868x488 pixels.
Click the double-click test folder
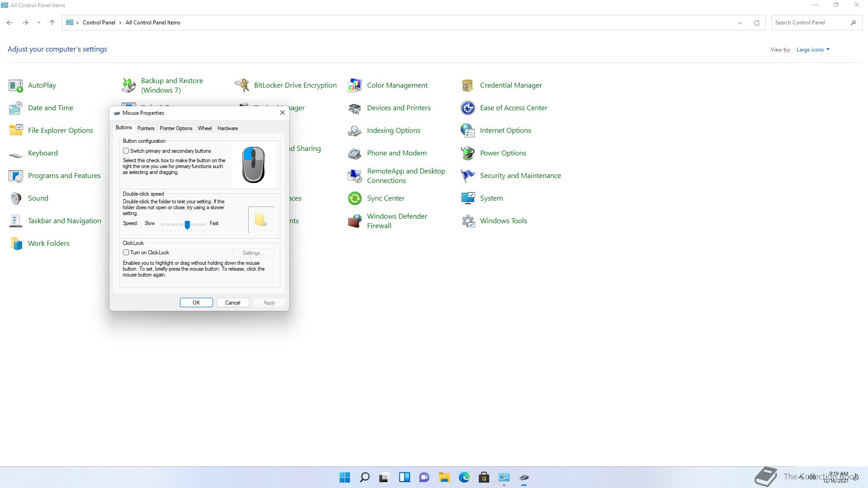tap(261, 220)
